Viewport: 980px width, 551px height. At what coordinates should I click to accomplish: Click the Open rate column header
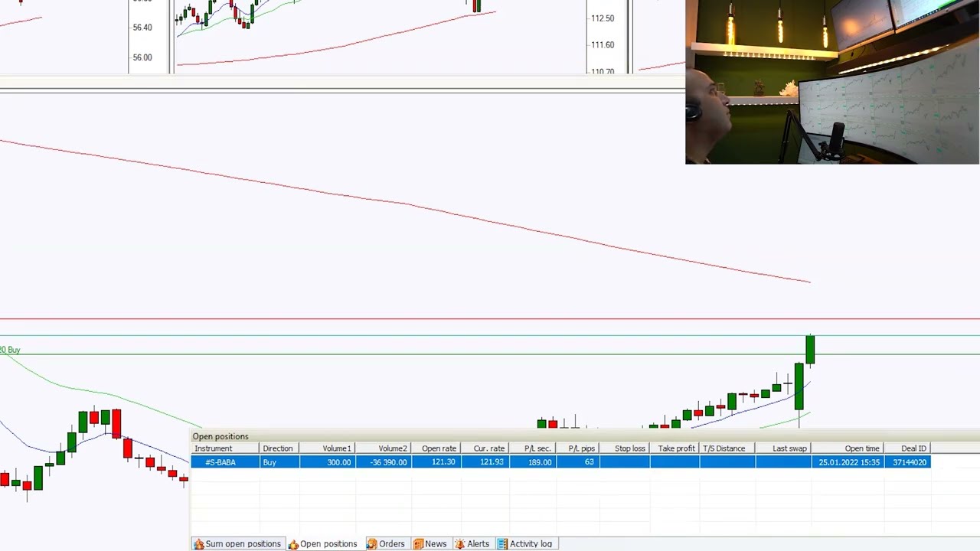point(439,448)
